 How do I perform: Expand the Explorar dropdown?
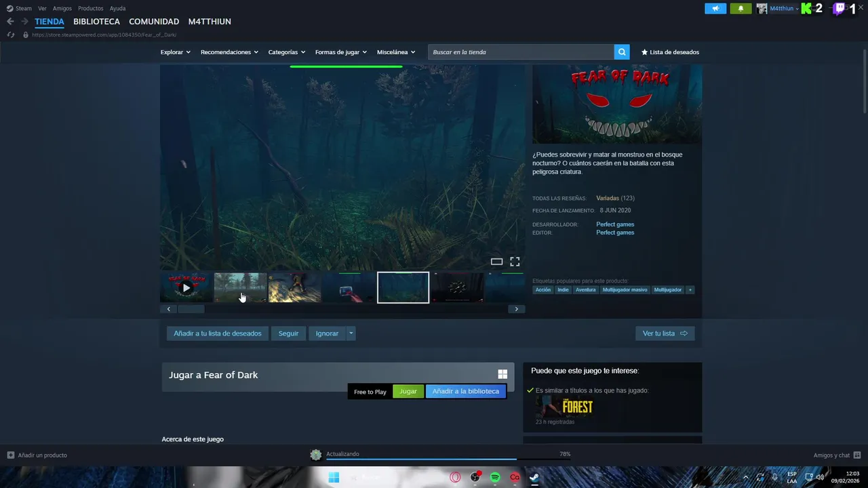[x=175, y=52]
